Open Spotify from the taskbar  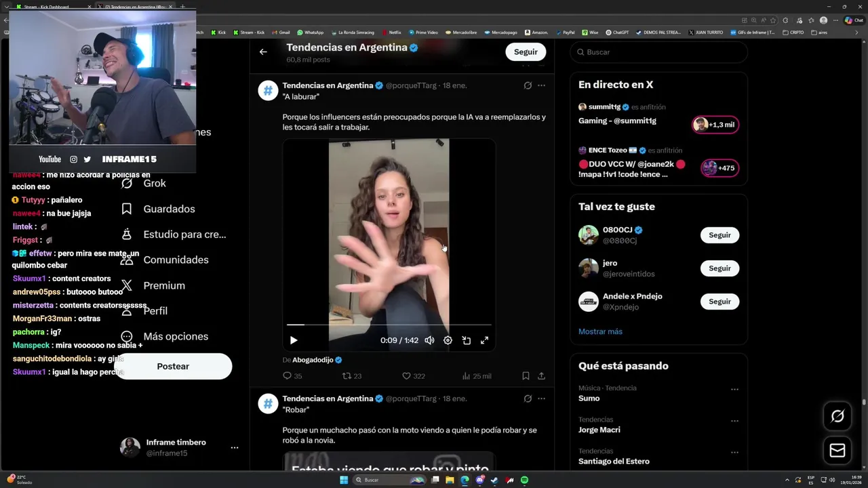pyautogui.click(x=524, y=480)
